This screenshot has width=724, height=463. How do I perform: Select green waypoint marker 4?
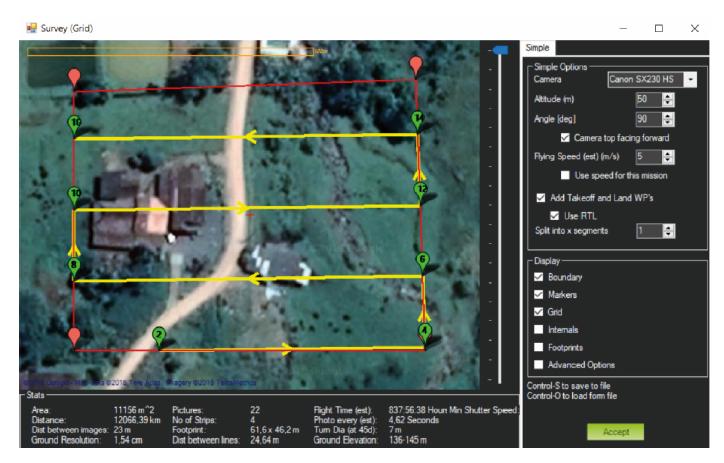[425, 330]
